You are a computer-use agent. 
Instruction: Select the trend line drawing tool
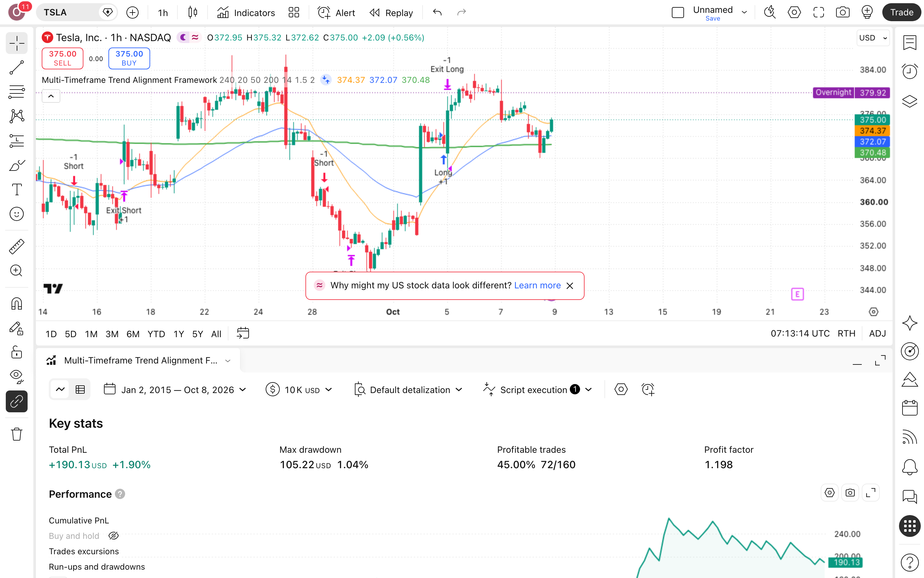pyautogui.click(x=16, y=67)
